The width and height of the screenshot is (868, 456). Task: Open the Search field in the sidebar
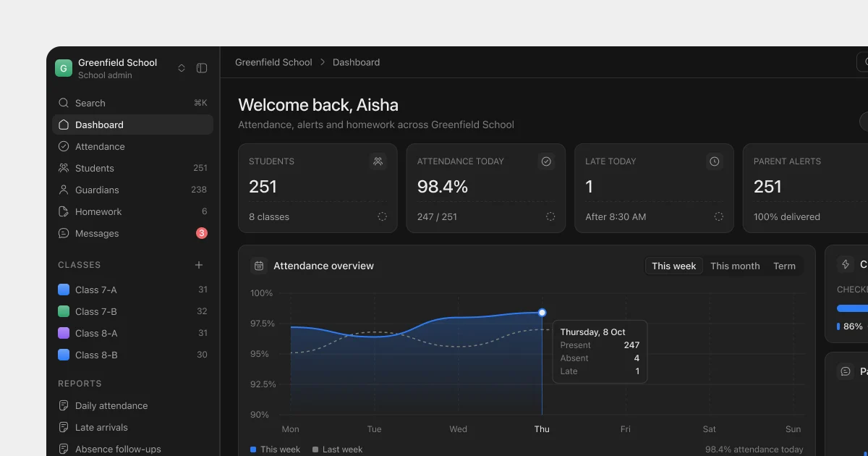pyautogui.click(x=132, y=103)
